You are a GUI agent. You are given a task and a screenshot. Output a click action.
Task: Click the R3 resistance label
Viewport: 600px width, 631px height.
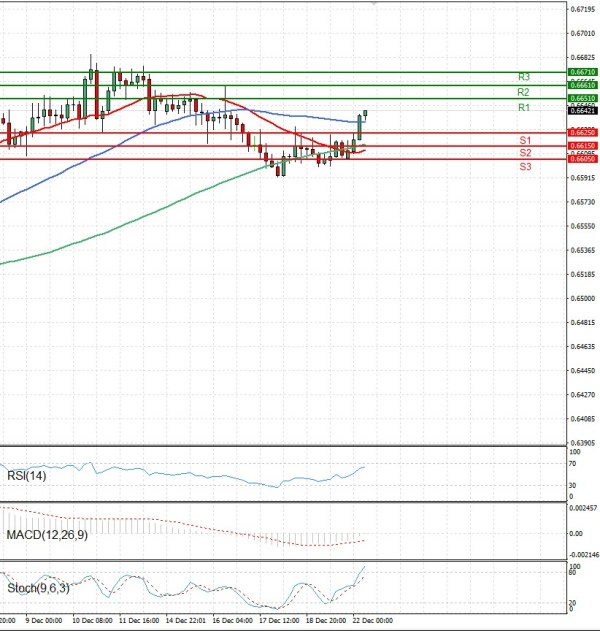tap(523, 77)
